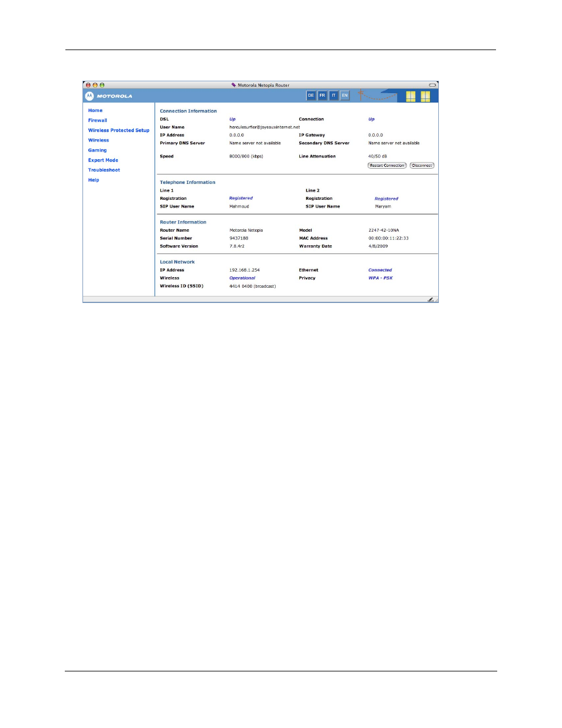Click the 'Router Information' heading
562x728 pixels.
[183, 222]
